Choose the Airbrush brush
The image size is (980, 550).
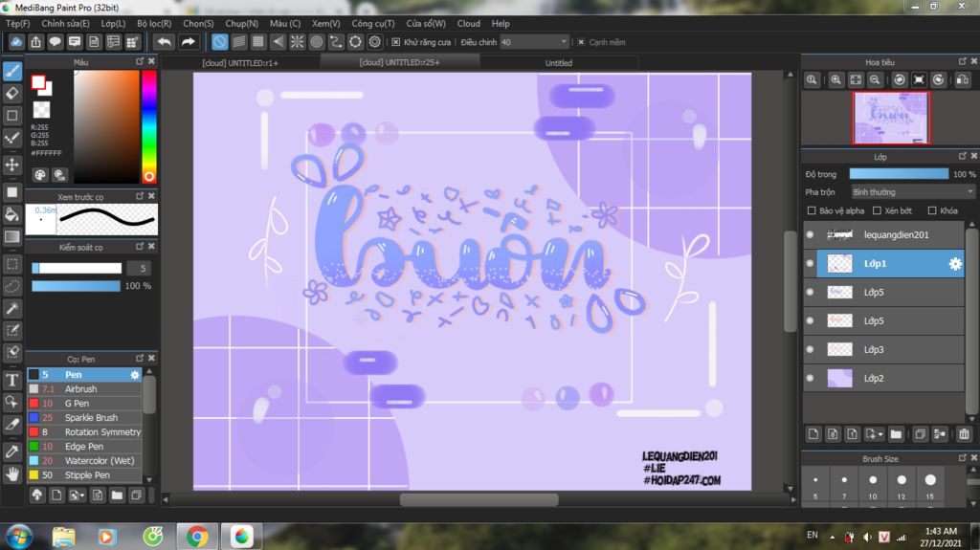[x=84, y=388]
